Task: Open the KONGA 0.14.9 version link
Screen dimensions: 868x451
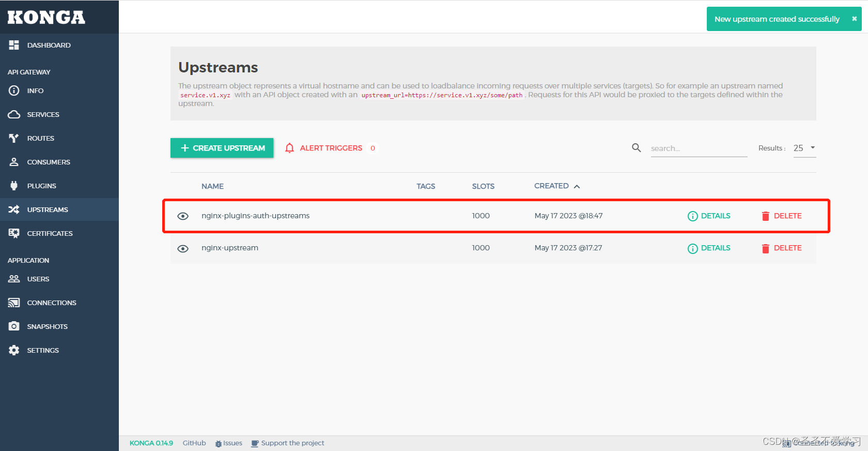Action: pos(151,443)
